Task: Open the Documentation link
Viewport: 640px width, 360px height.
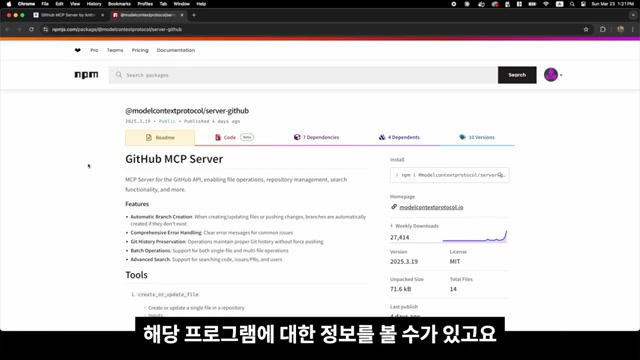Action: point(176,50)
